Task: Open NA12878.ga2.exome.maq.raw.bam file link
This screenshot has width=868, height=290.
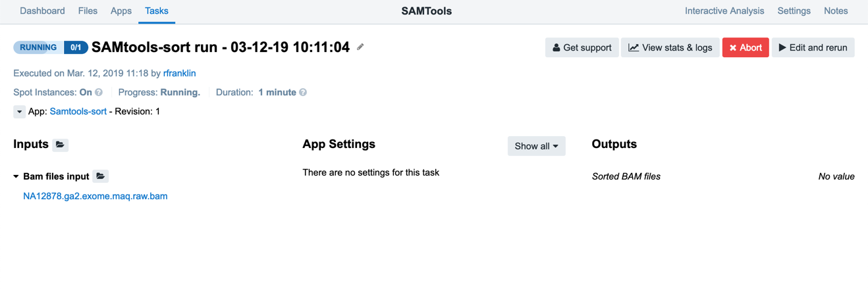Action: [x=95, y=196]
